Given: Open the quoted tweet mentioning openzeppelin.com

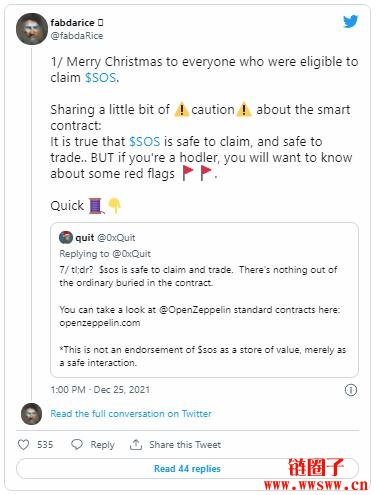Looking at the screenshot, I should pos(204,300).
